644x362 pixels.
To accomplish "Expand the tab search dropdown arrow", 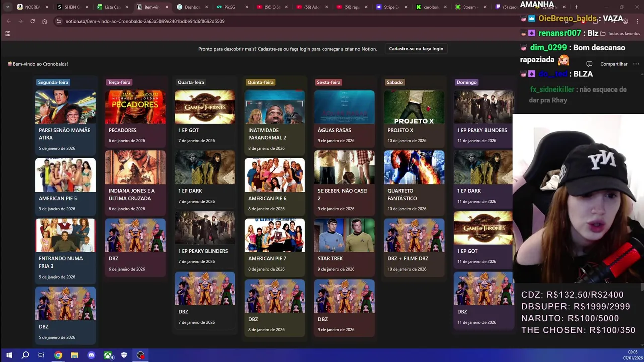I will [x=7, y=7].
